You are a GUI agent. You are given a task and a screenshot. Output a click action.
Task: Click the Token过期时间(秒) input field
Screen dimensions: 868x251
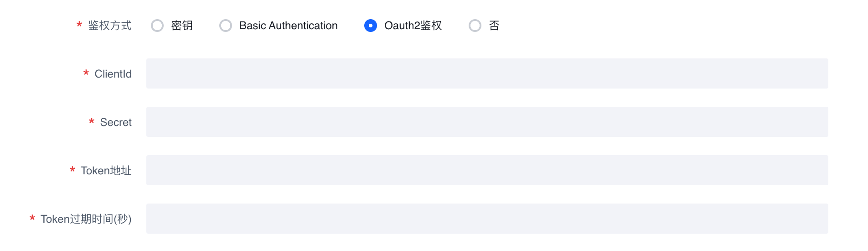coord(487,219)
